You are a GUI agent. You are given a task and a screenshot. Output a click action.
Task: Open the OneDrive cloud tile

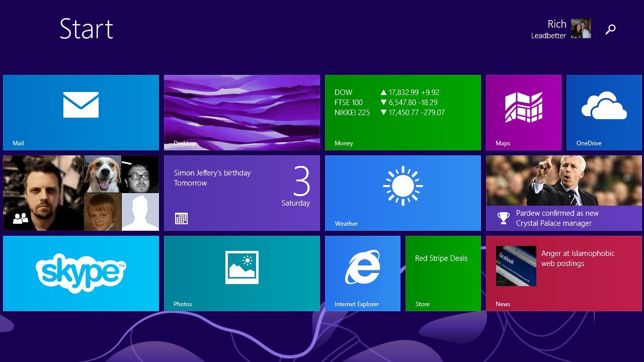pos(604,106)
